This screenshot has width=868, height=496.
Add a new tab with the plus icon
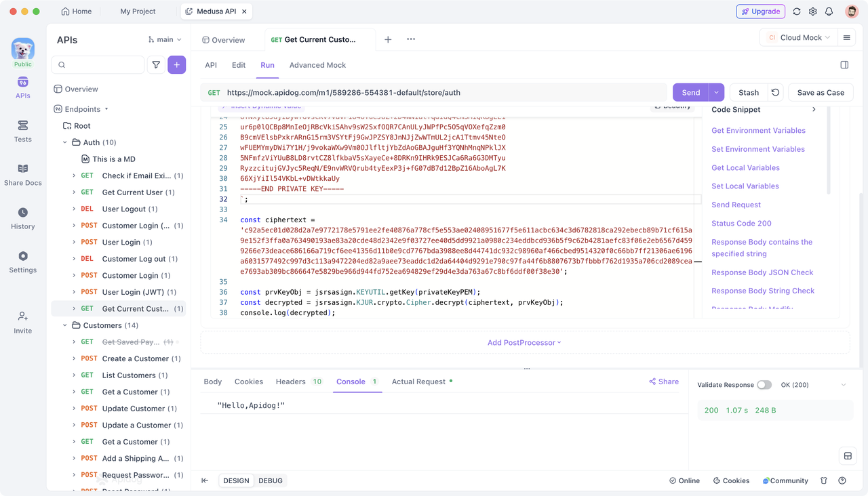point(388,39)
